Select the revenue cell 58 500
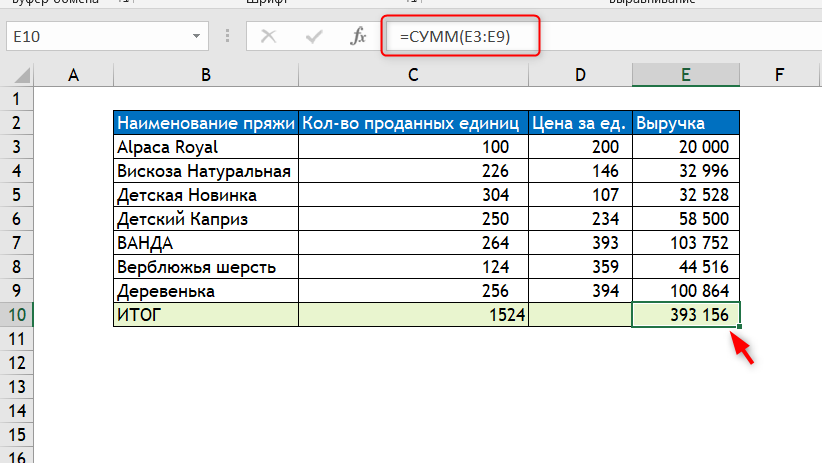822x463 pixels. tap(686, 219)
